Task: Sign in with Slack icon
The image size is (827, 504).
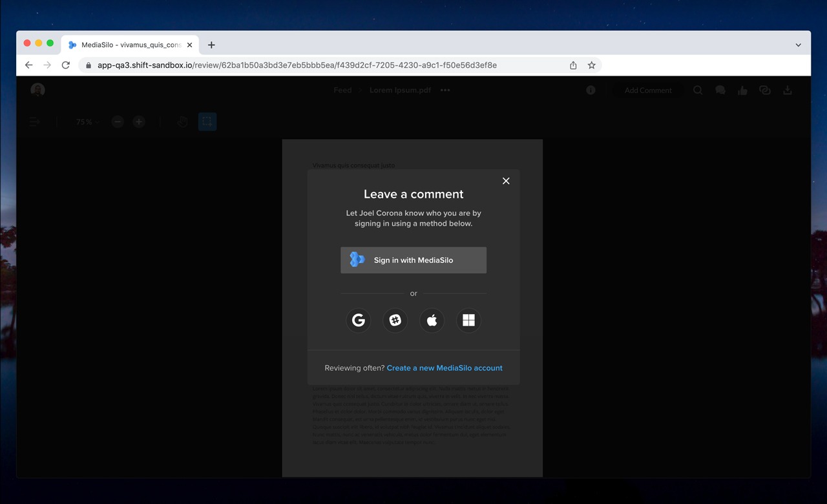Action: coord(395,320)
